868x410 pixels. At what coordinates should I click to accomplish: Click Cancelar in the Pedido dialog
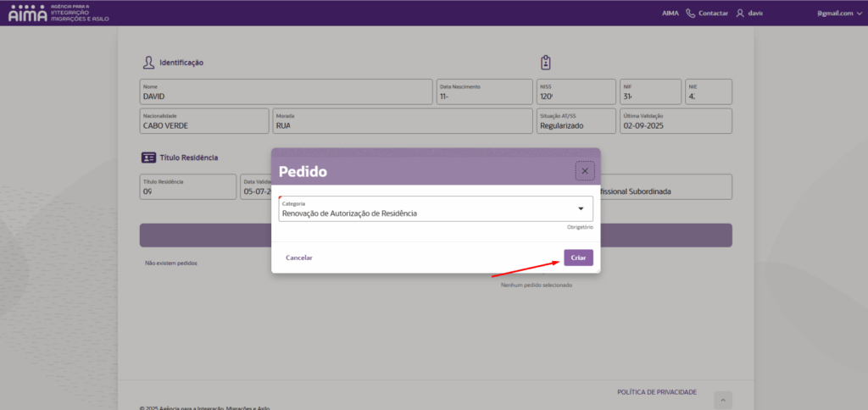(299, 258)
